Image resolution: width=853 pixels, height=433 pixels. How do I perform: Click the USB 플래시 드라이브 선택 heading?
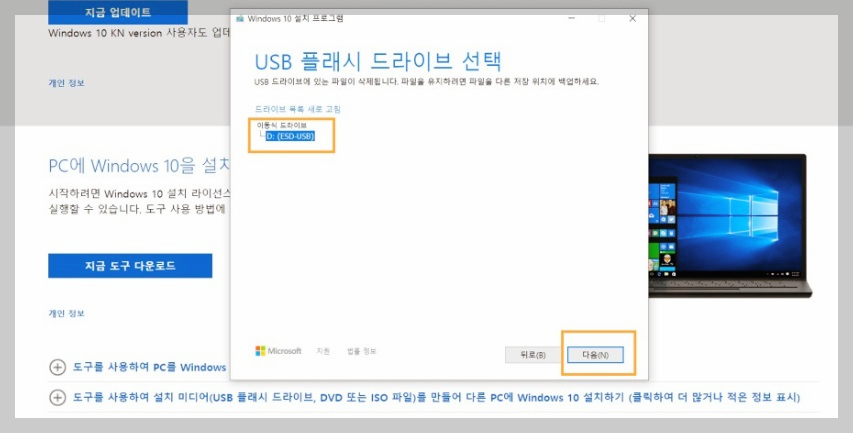[378, 62]
